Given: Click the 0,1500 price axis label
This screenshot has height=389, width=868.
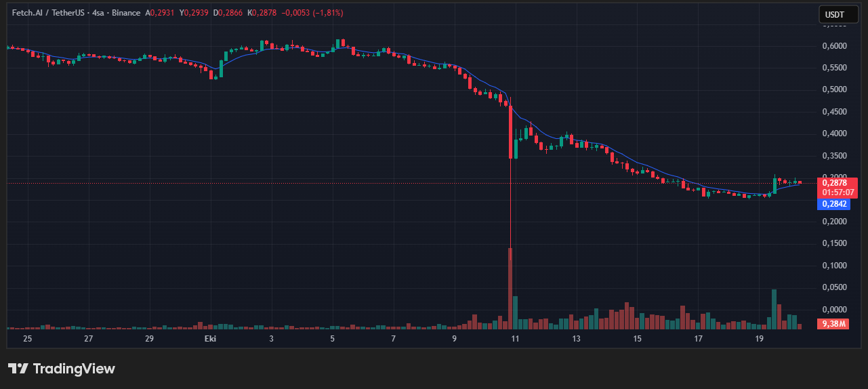Looking at the screenshot, I should point(835,243).
